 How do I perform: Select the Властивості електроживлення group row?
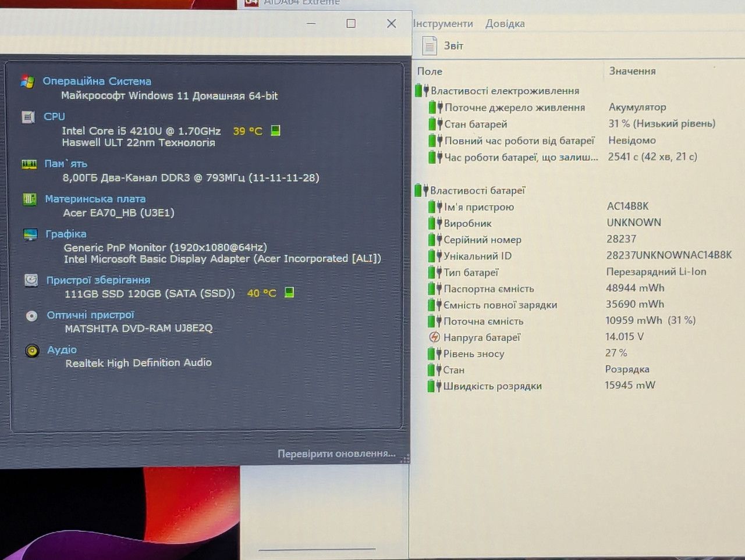pos(498,91)
